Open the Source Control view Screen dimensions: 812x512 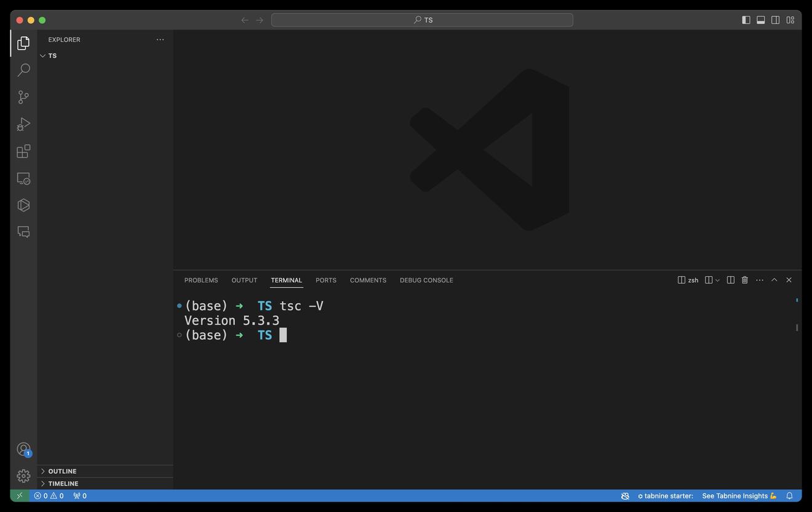click(23, 97)
